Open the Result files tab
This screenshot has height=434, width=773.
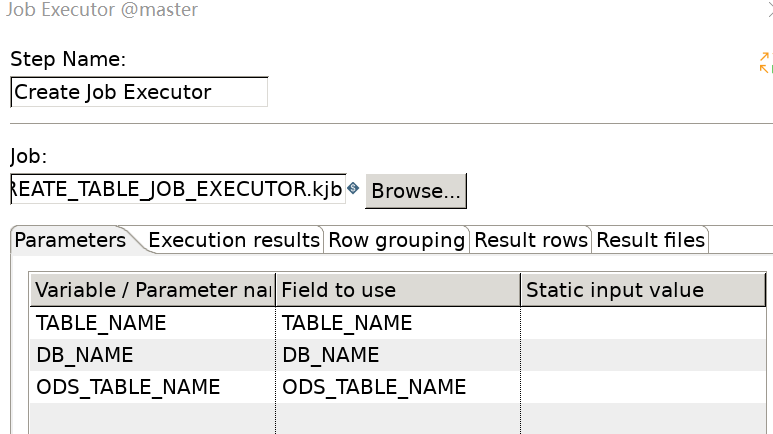651,240
